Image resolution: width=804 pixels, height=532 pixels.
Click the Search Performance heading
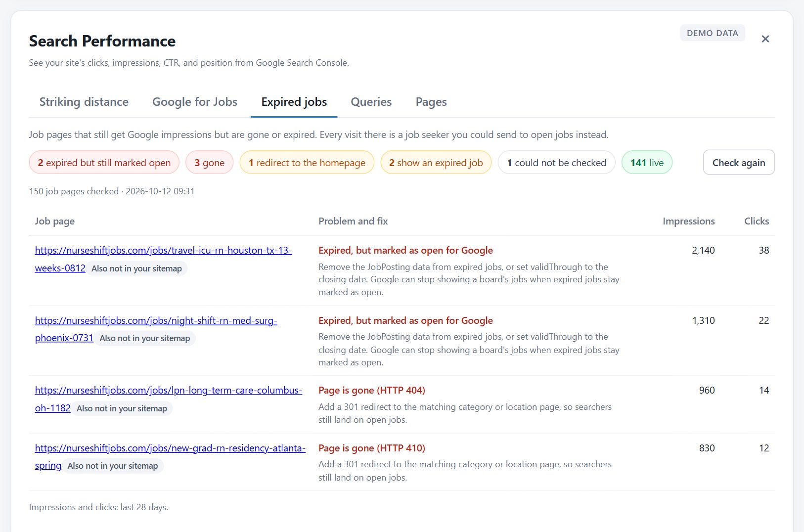[x=102, y=41]
